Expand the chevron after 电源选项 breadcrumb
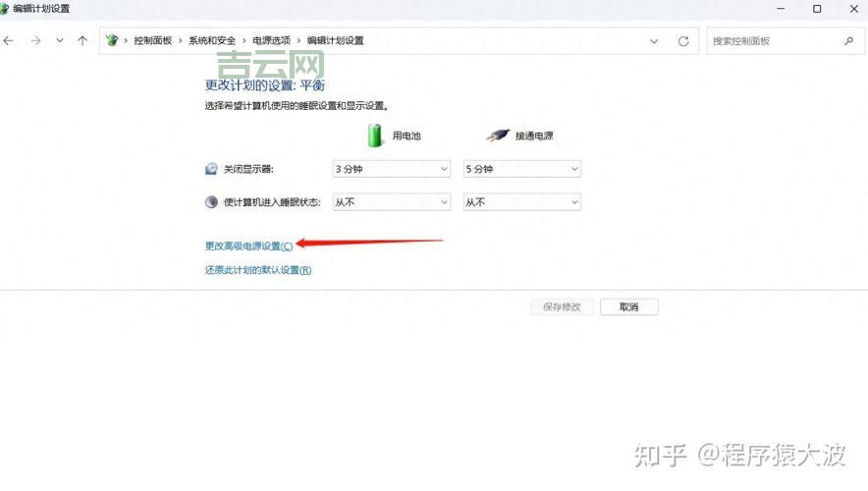The image size is (868, 491). pos(298,41)
